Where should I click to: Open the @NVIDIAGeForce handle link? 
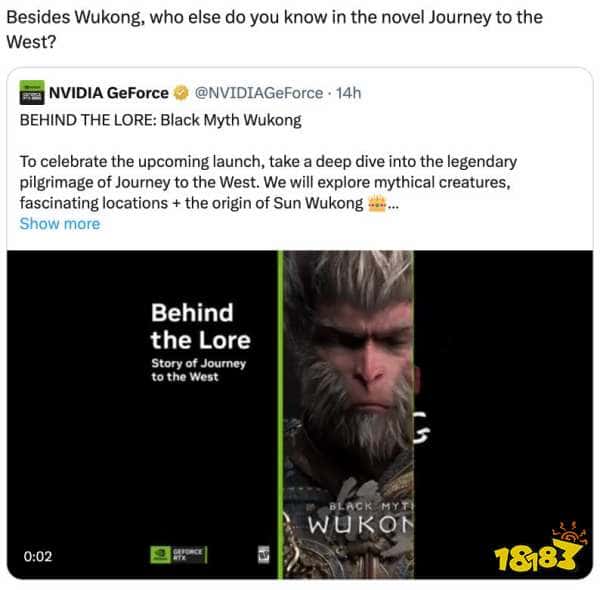click(259, 93)
